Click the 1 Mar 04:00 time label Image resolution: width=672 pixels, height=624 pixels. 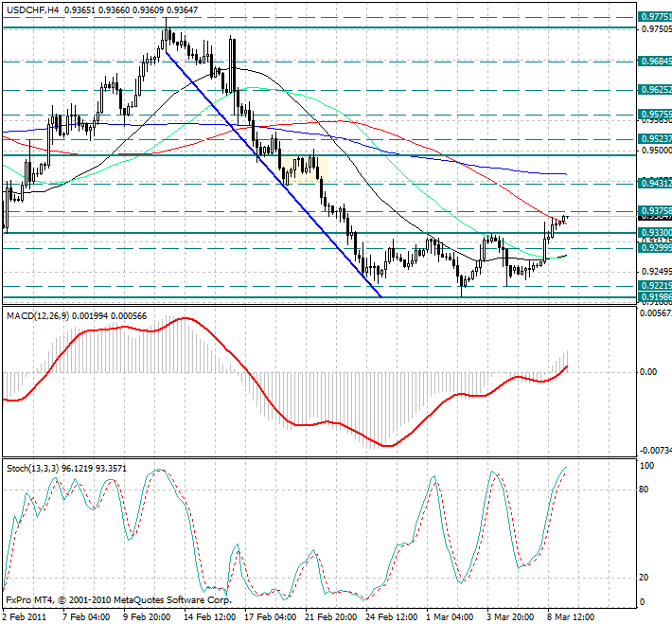click(451, 616)
